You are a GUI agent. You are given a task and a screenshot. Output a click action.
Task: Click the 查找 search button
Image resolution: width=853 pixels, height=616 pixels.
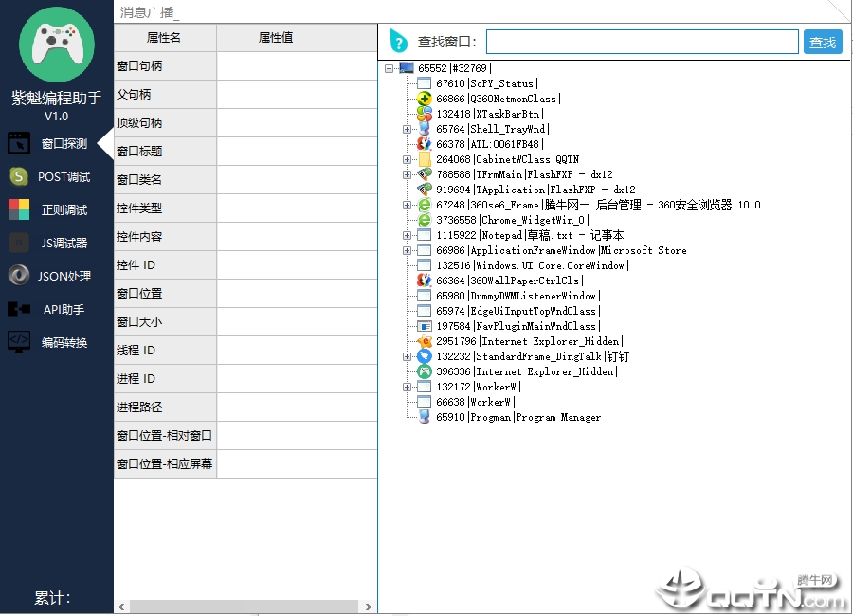pyautogui.click(x=823, y=42)
